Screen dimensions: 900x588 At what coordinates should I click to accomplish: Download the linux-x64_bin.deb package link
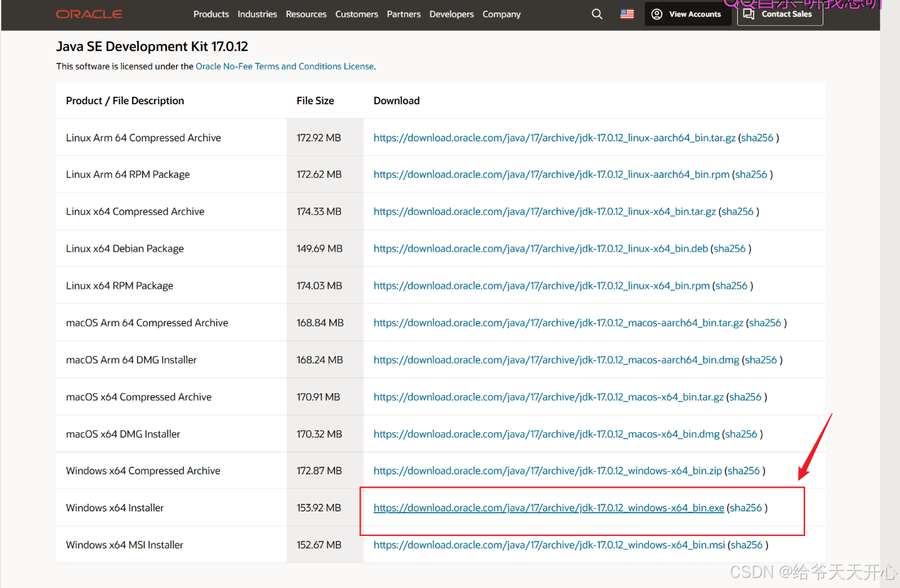[541, 248]
